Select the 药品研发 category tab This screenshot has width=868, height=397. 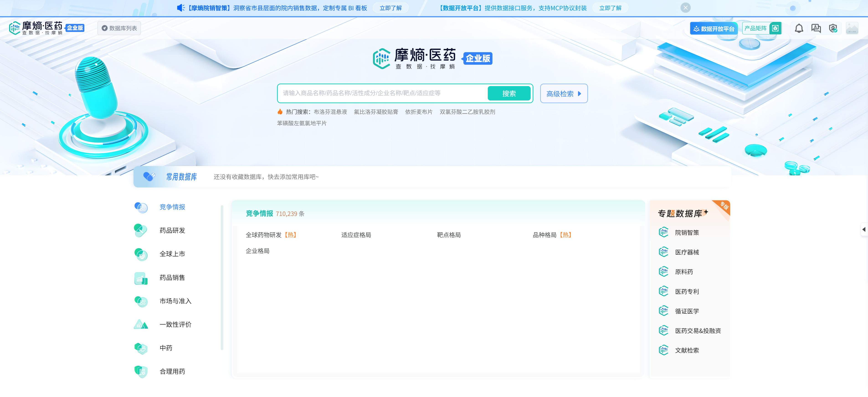172,231
